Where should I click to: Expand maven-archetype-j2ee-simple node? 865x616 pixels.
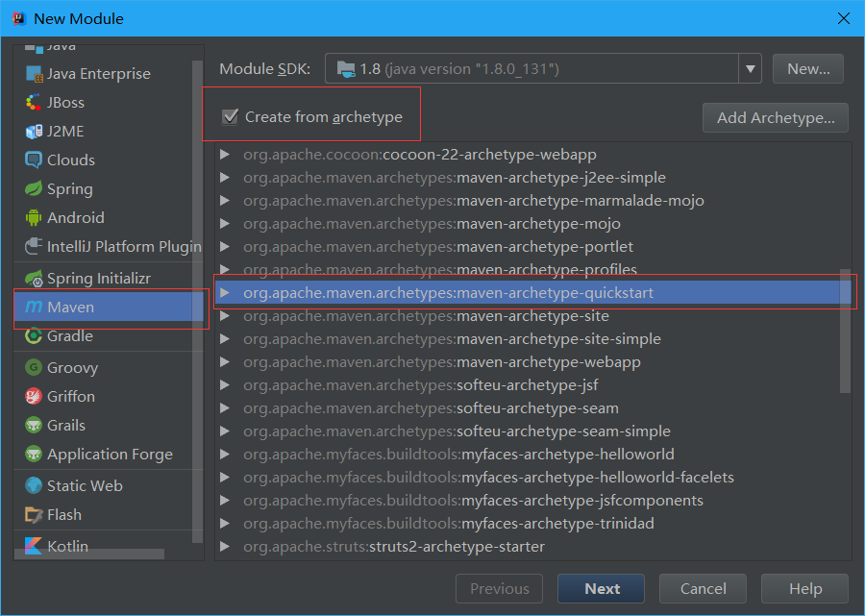(225, 178)
